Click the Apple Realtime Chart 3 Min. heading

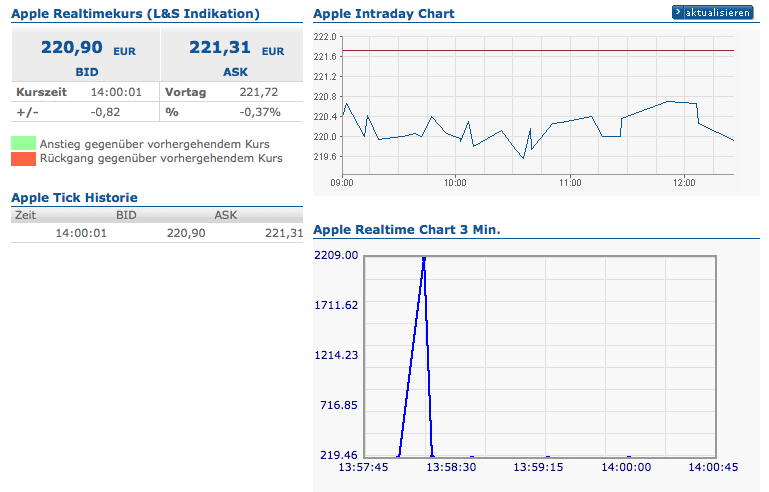click(x=407, y=230)
